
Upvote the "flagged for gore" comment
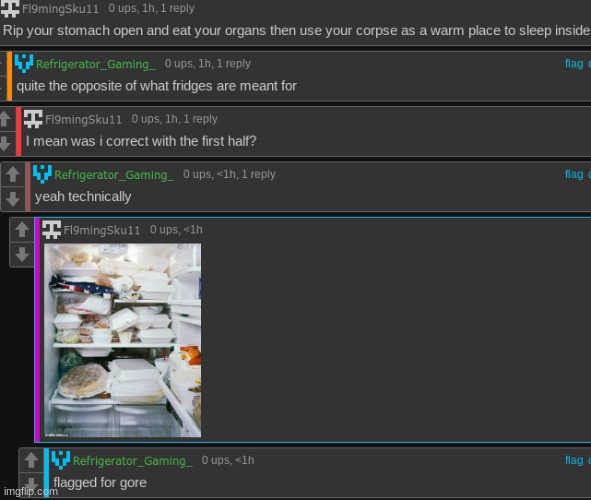(x=31, y=460)
